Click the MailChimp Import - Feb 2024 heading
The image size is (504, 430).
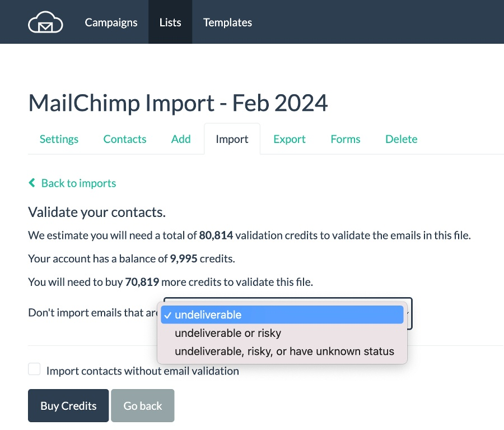[178, 103]
